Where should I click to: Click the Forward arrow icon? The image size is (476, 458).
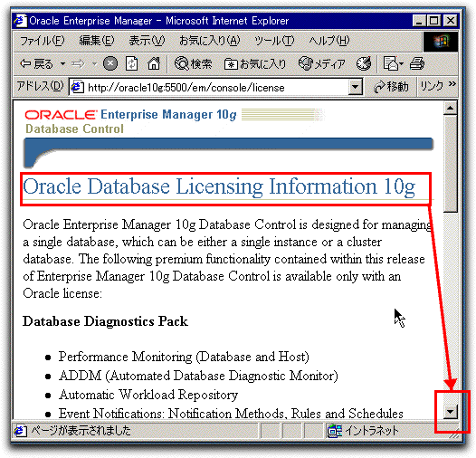click(79, 64)
